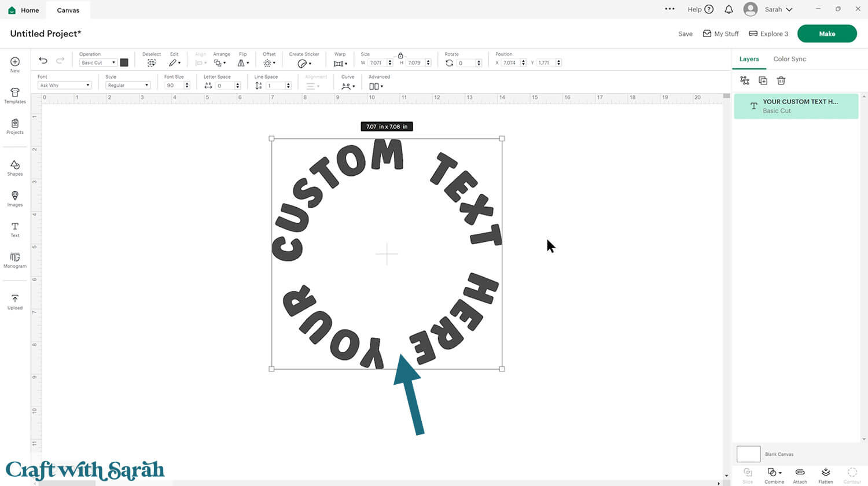Click the Undo arrow
This screenshot has width=868, height=486.
[43, 60]
